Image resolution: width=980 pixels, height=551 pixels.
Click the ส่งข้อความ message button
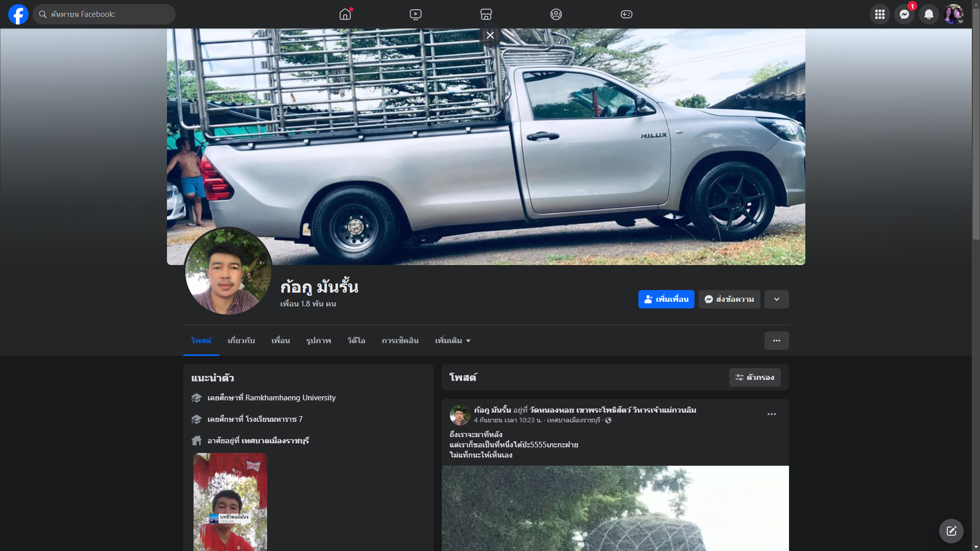[x=729, y=299]
